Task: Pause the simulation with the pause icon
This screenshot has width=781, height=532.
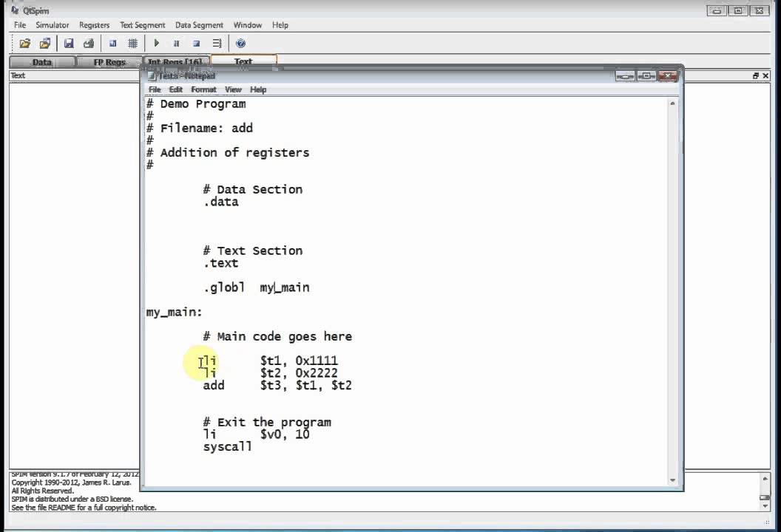Action: tap(176, 44)
